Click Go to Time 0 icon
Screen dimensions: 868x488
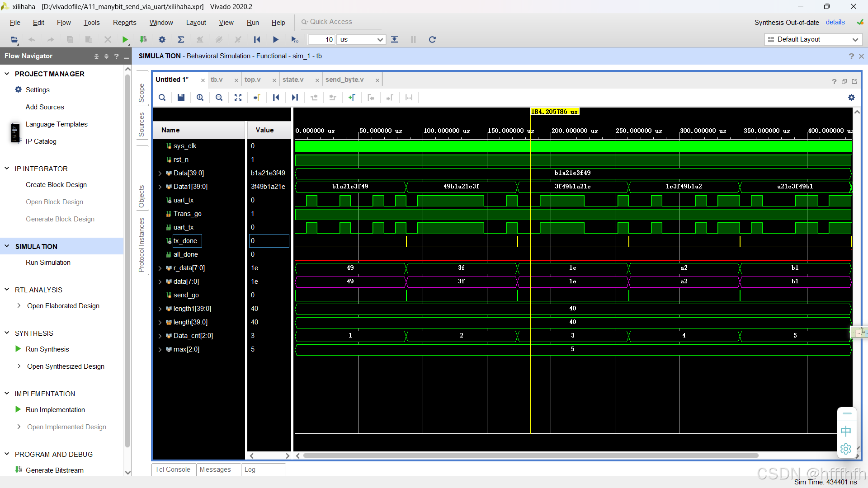point(276,97)
